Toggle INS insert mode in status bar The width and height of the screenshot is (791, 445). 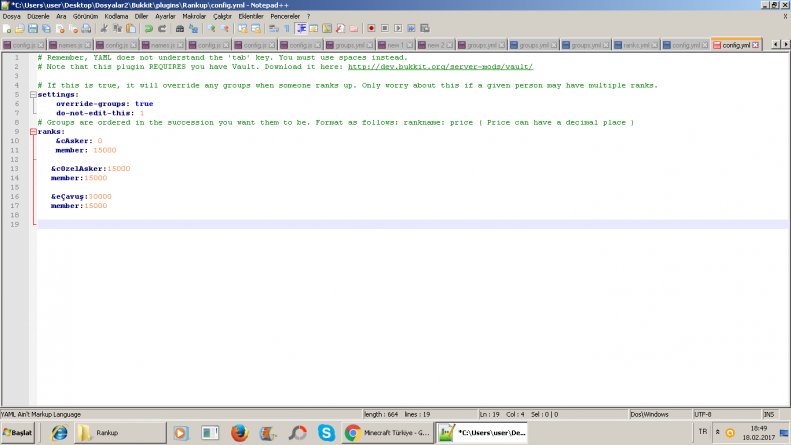769,414
